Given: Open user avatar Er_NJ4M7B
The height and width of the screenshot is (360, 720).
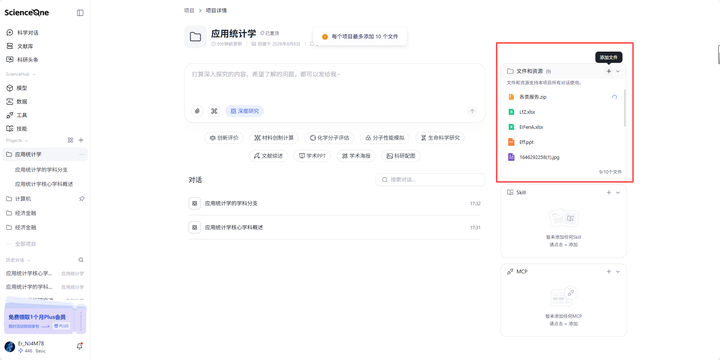Looking at the screenshot, I should 10,347.
